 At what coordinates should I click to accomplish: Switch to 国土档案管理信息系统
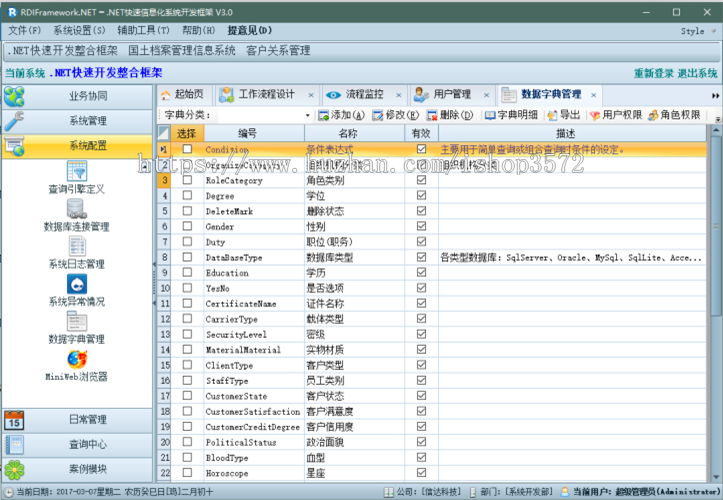tap(182, 51)
